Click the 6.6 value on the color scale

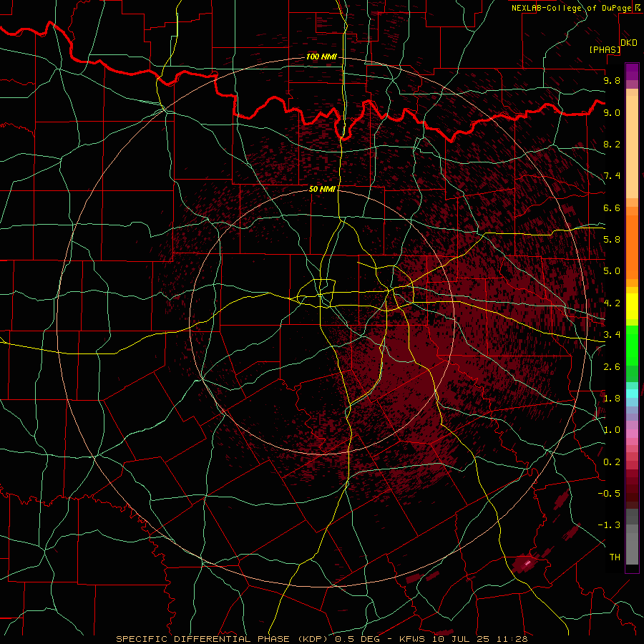[x=612, y=208]
